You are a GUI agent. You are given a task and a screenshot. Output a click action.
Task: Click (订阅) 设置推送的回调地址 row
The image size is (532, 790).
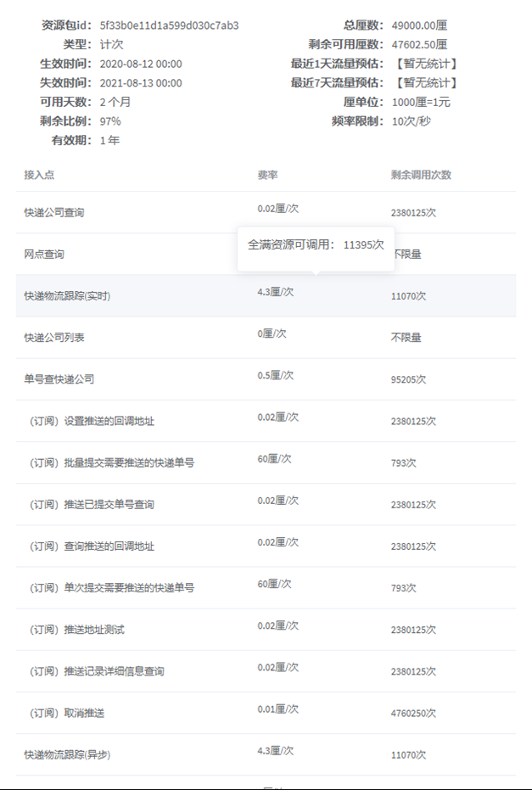pos(92,421)
